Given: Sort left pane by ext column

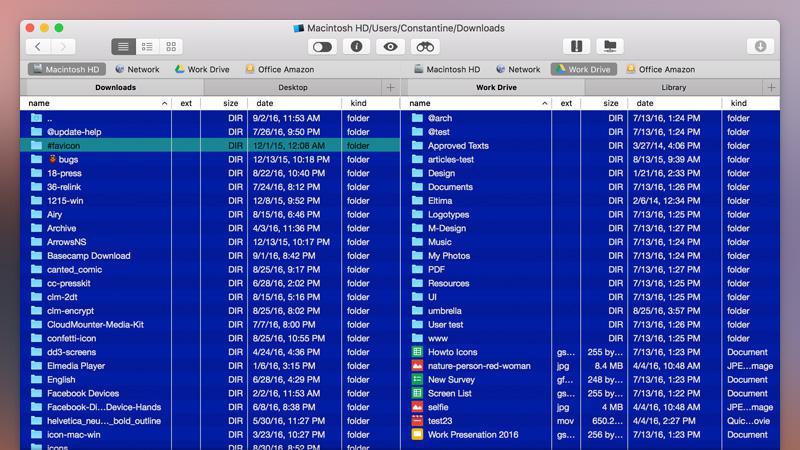Looking at the screenshot, I should [186, 103].
